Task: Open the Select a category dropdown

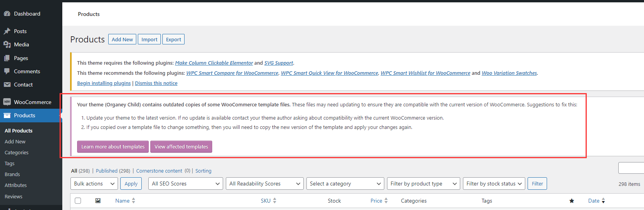Action: point(346,184)
